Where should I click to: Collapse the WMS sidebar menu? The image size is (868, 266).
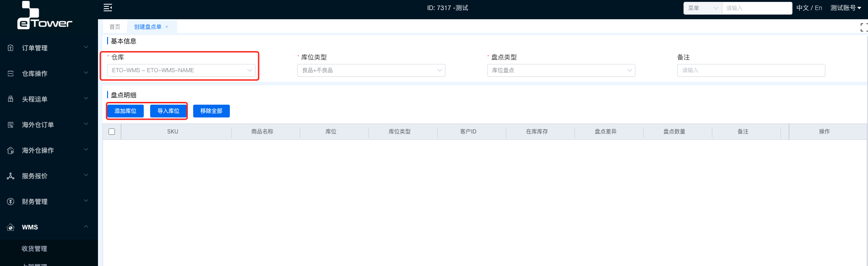[86, 227]
